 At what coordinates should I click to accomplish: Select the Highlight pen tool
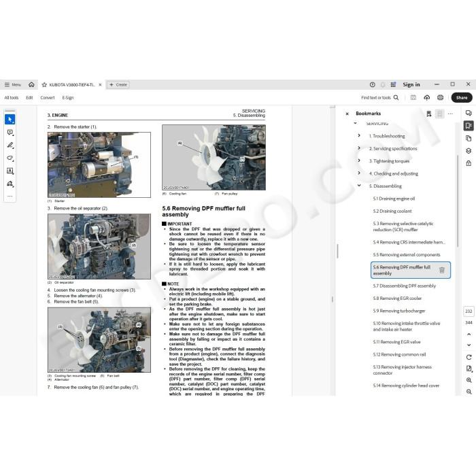click(x=10, y=145)
